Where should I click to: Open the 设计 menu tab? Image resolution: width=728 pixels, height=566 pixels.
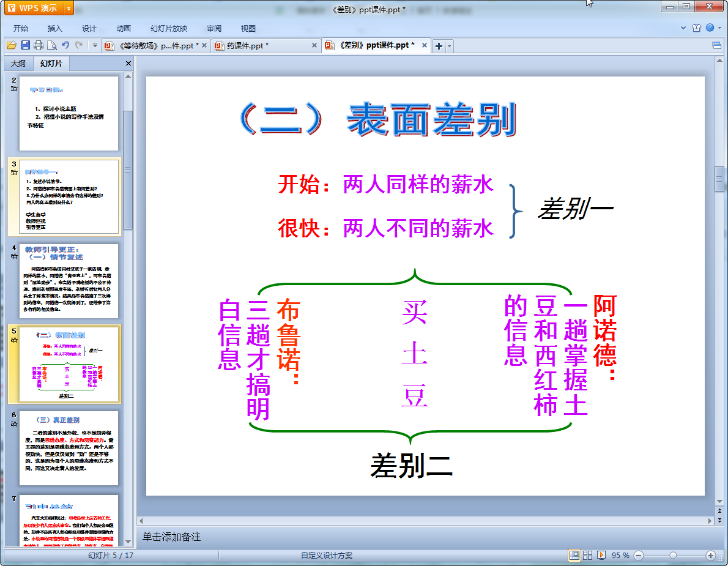pos(89,28)
